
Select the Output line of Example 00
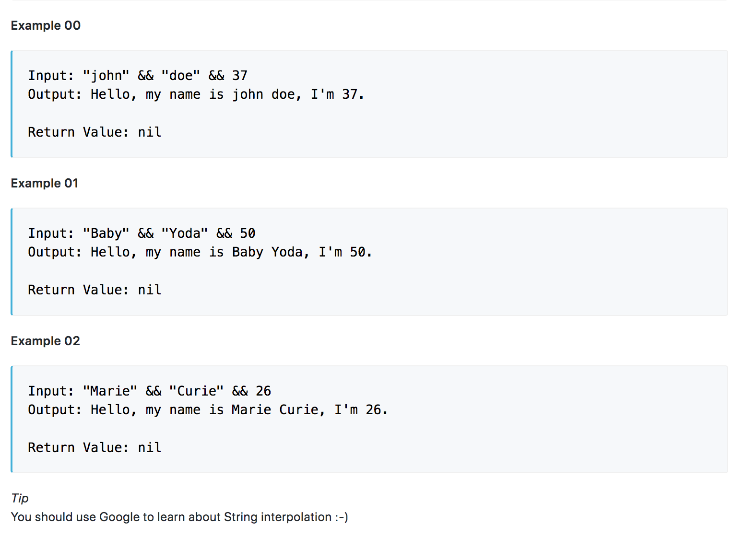pos(196,94)
